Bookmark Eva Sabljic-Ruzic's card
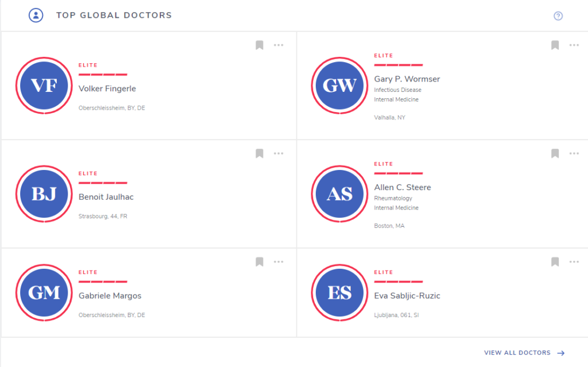Image resolution: width=588 pixels, height=367 pixels. point(555,262)
